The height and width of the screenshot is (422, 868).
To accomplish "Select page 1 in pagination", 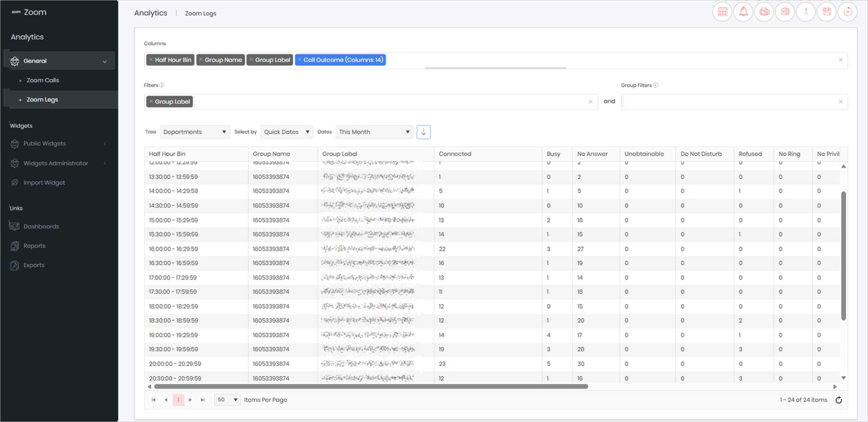I will click(x=178, y=400).
